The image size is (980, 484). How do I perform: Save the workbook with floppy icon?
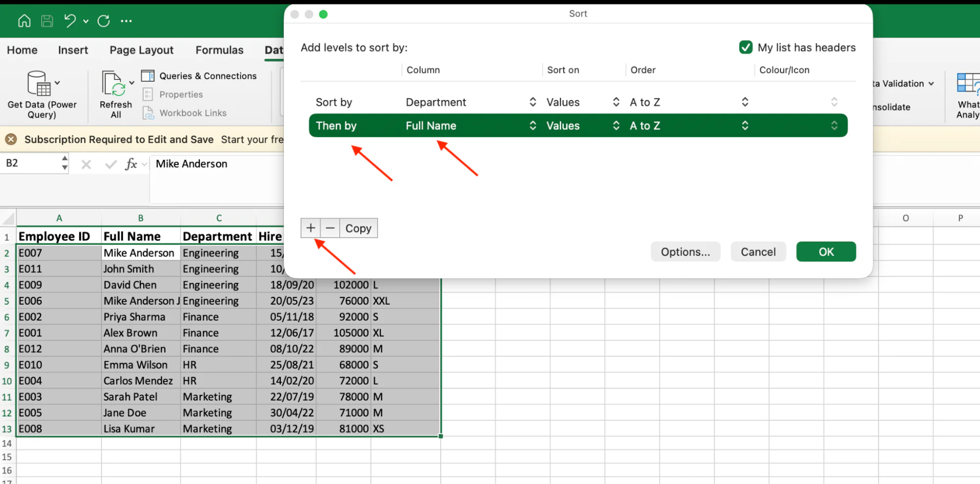click(x=47, y=21)
